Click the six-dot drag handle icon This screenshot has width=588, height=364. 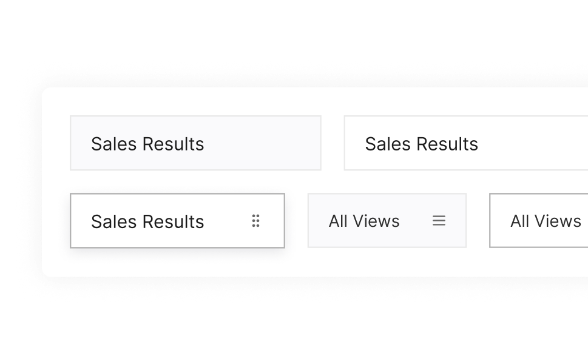click(x=256, y=221)
